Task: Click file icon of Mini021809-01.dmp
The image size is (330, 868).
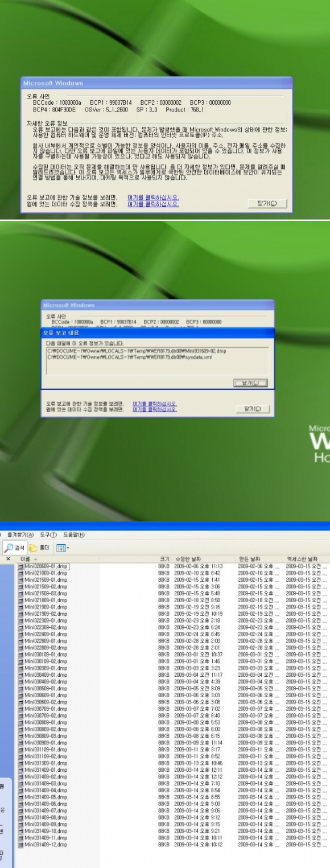Action: point(20,600)
